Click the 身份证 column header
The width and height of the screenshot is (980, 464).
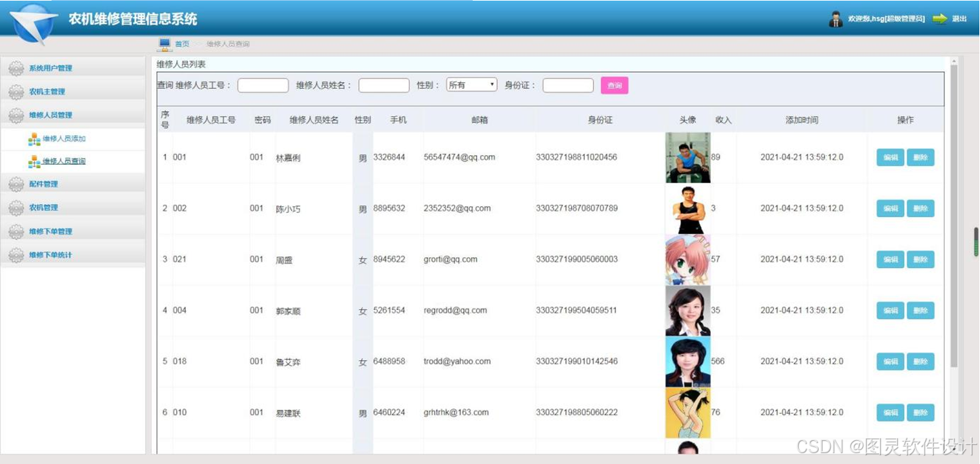click(x=600, y=120)
